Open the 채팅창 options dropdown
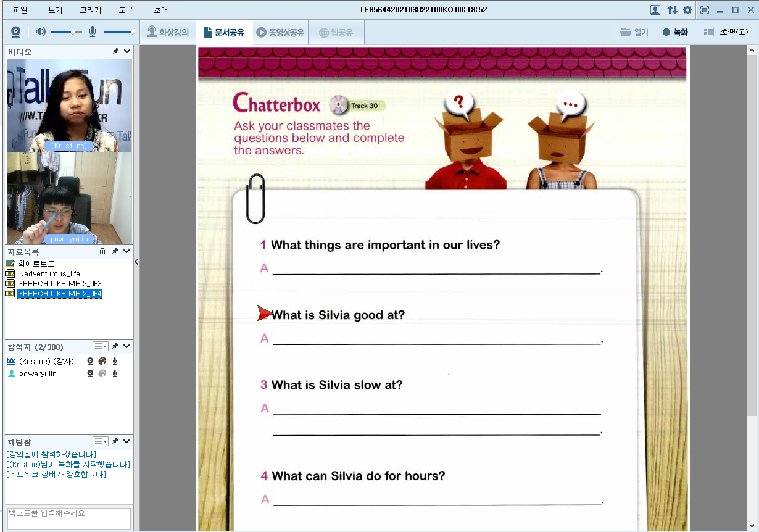The height and width of the screenshot is (532, 759). pos(100,441)
